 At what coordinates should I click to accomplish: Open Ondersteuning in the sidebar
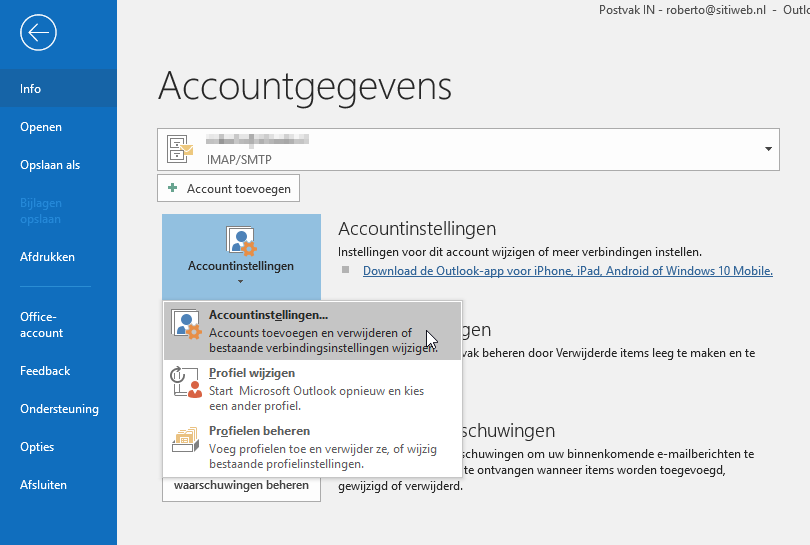[x=58, y=409]
